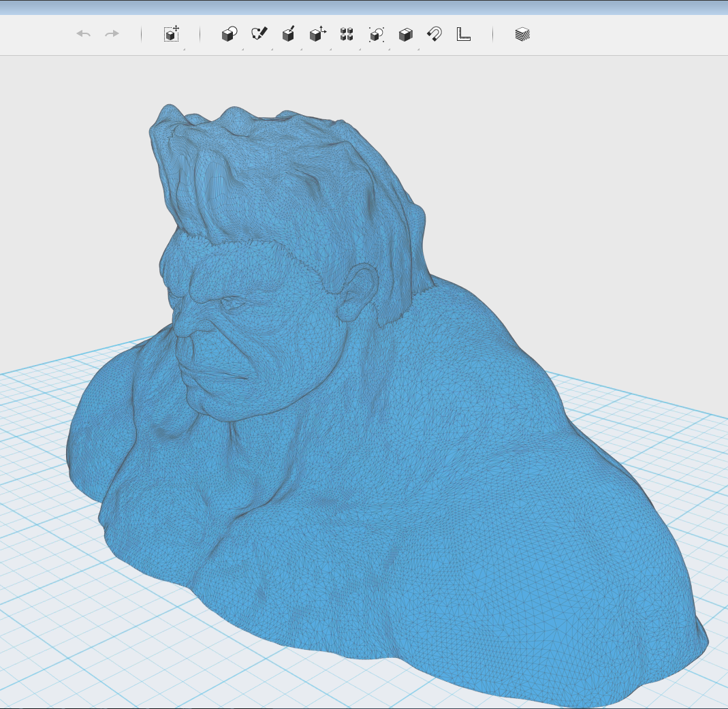
Task: Select the Construct tool icon
Action: click(288, 34)
